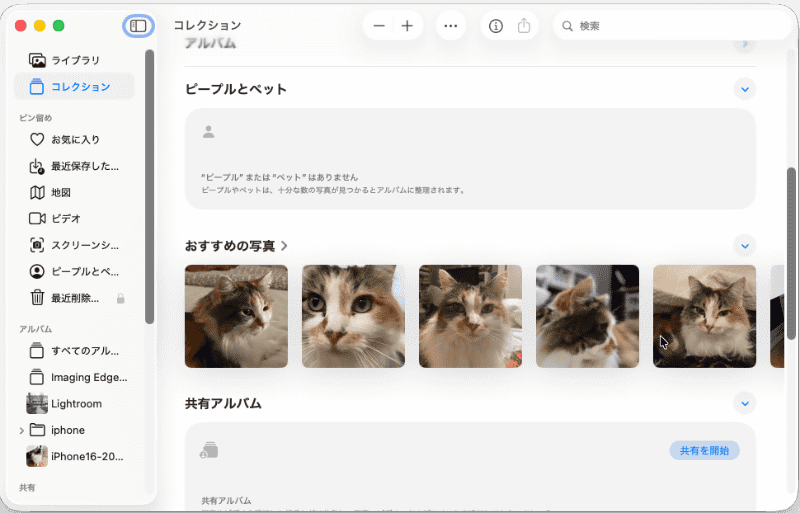Click the 共有 sidebar header
The height and width of the screenshot is (513, 800).
[x=27, y=487]
